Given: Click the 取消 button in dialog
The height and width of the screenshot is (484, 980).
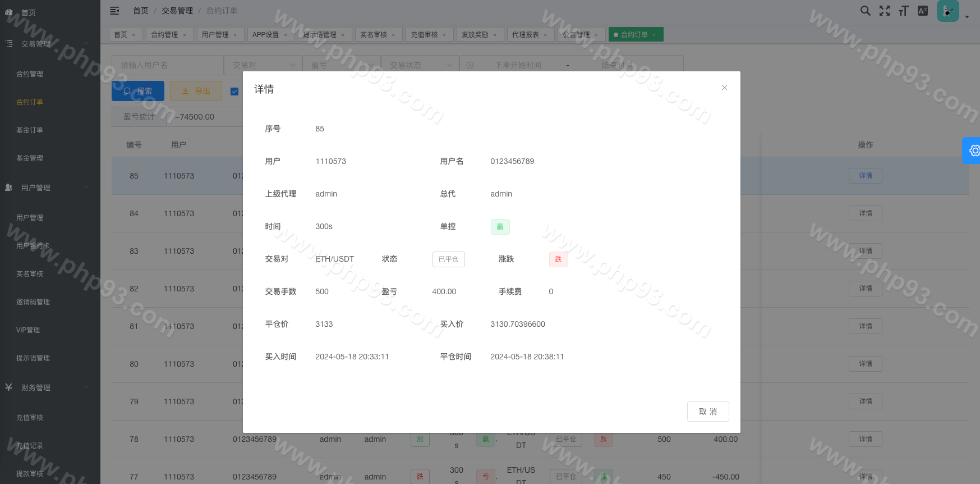Looking at the screenshot, I should [x=707, y=412].
